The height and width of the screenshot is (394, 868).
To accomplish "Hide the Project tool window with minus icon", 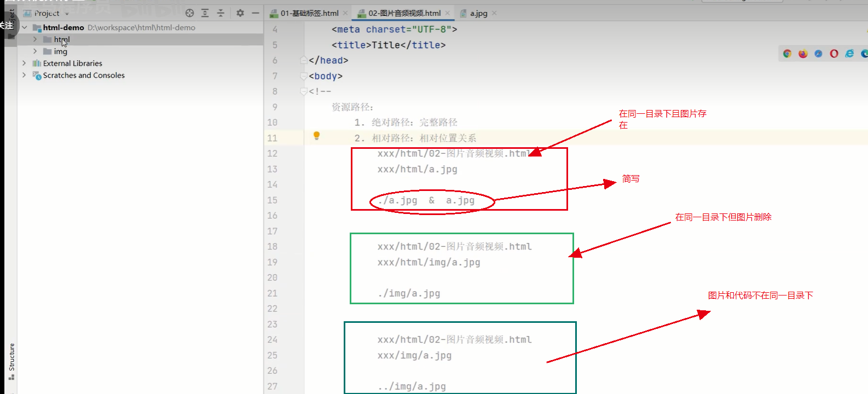I will [x=255, y=13].
